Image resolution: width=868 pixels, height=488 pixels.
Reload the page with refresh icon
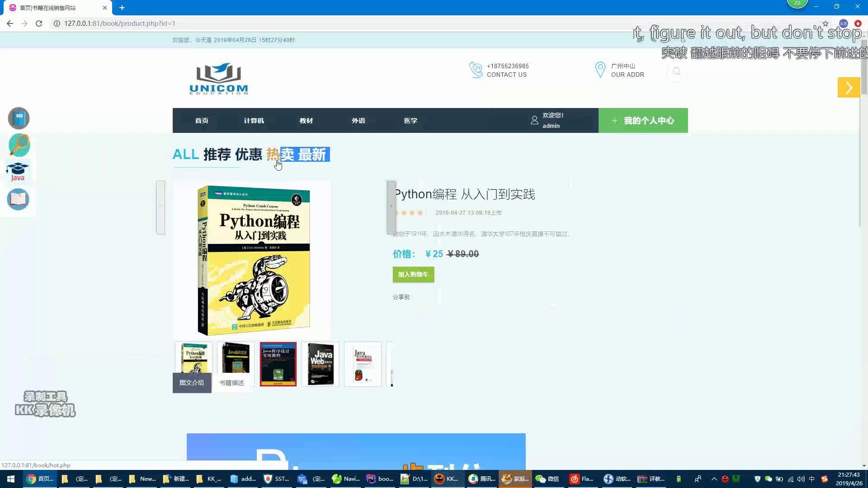[39, 23]
